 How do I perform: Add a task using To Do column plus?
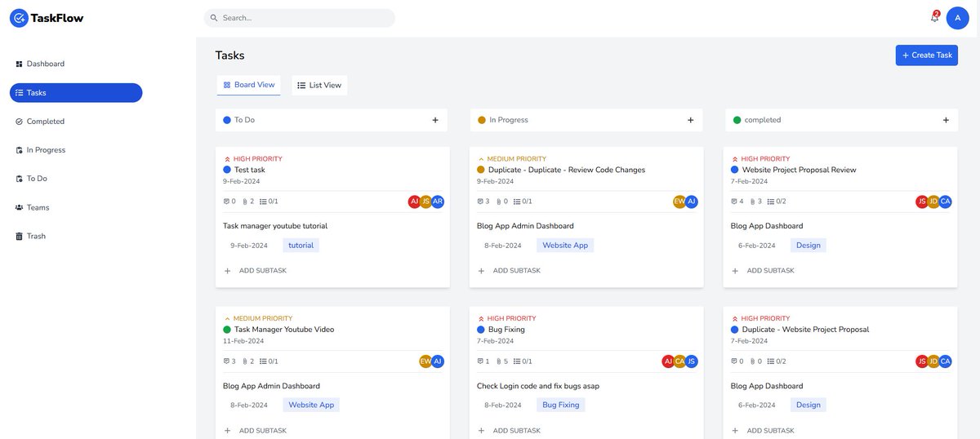(x=435, y=120)
